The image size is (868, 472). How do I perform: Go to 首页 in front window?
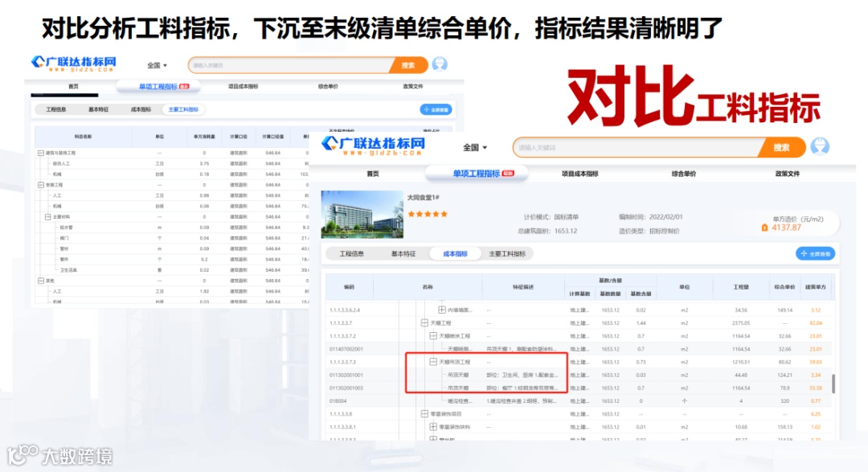coord(373,174)
